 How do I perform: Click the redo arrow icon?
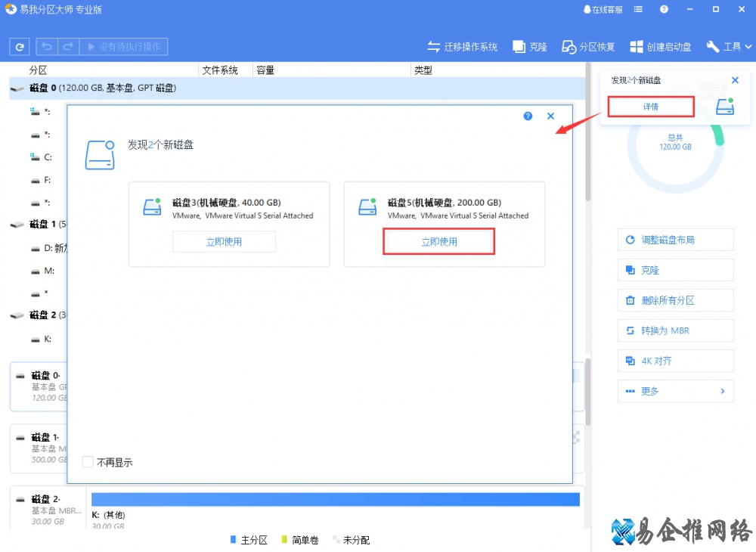(68, 47)
